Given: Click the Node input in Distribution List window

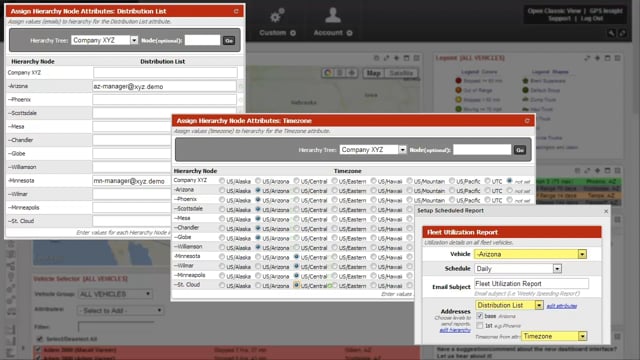Looking at the screenshot, I should 202,40.
